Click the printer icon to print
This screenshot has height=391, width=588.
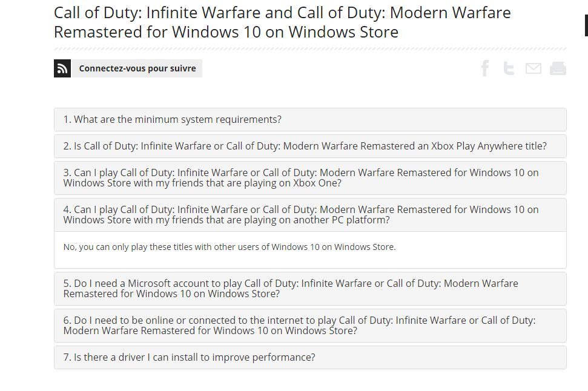(x=558, y=68)
